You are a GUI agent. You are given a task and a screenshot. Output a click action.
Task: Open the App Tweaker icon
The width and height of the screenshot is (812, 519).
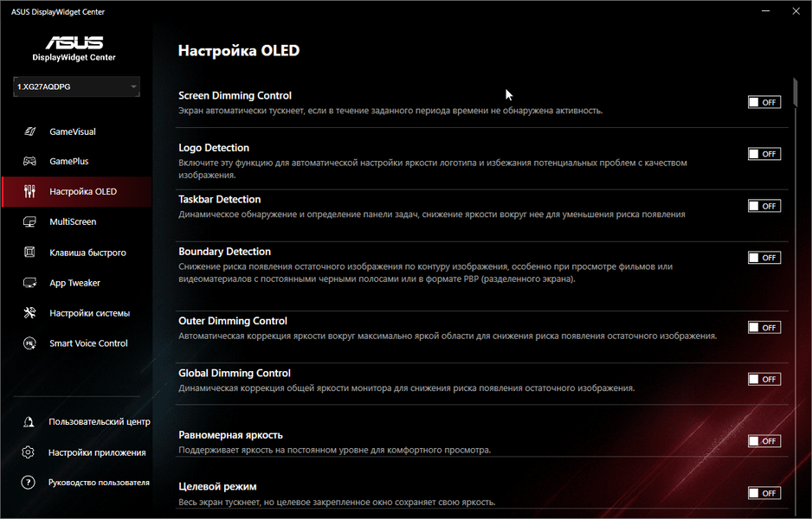29,283
